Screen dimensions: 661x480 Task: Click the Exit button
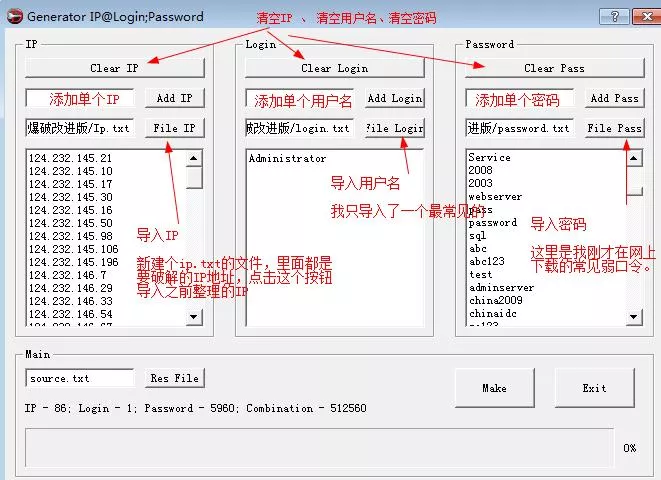pos(594,388)
